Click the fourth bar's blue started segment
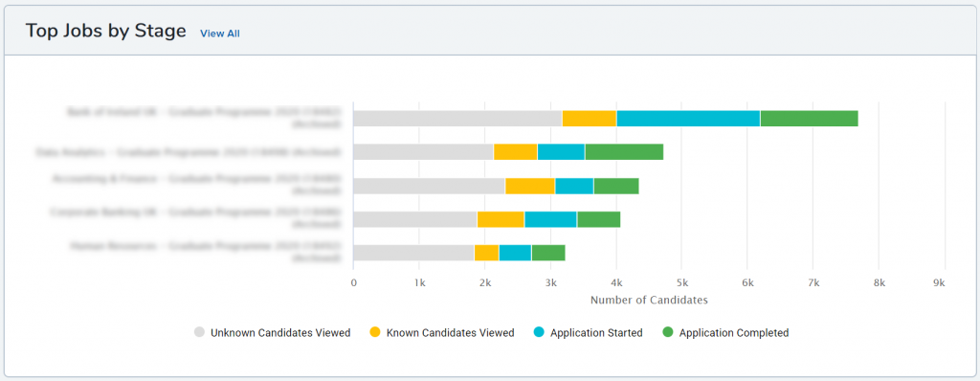 click(x=550, y=219)
